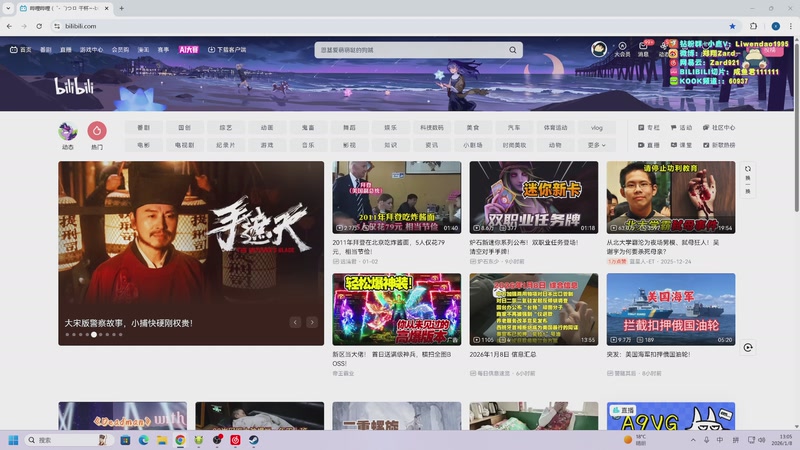Select the 动画 category chip
Screen dimensions: 800x450
coord(267,128)
